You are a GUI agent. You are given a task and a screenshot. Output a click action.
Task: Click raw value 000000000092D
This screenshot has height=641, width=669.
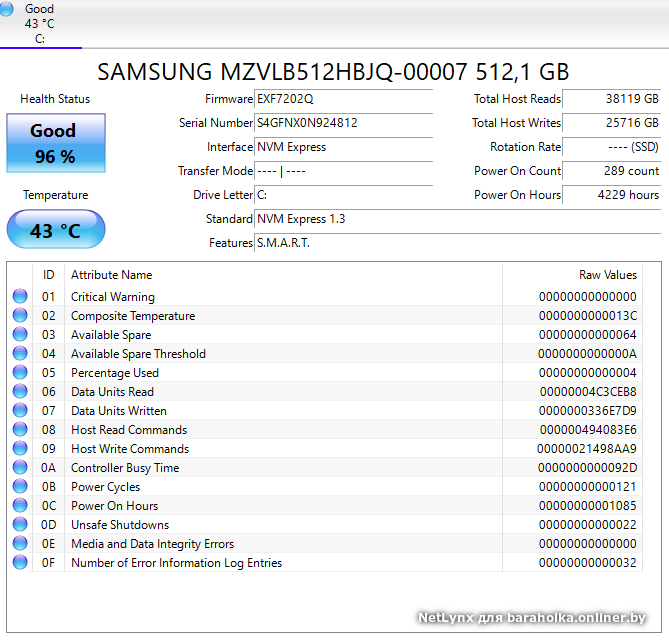click(587, 468)
